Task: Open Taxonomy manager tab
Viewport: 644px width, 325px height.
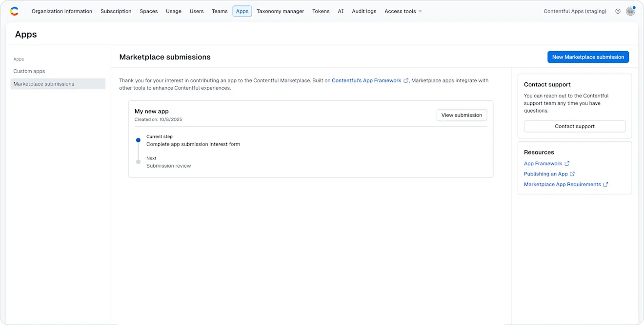Action: (280, 11)
